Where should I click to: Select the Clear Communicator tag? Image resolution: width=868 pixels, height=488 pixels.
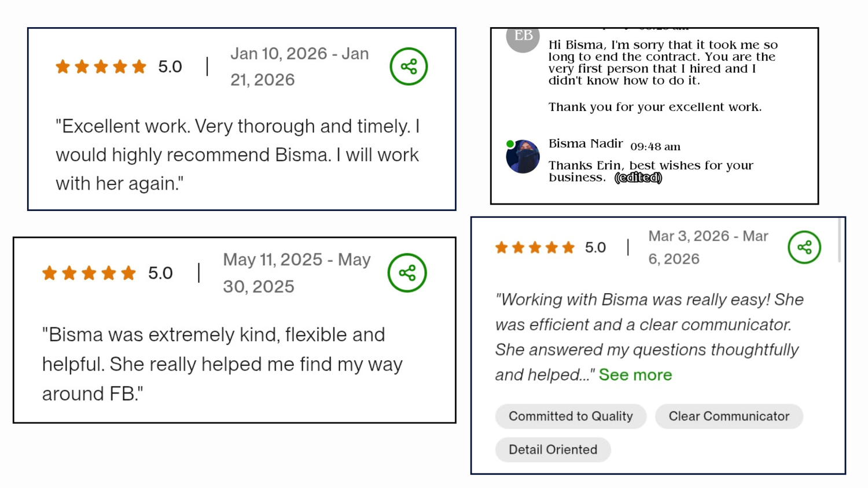(x=729, y=416)
